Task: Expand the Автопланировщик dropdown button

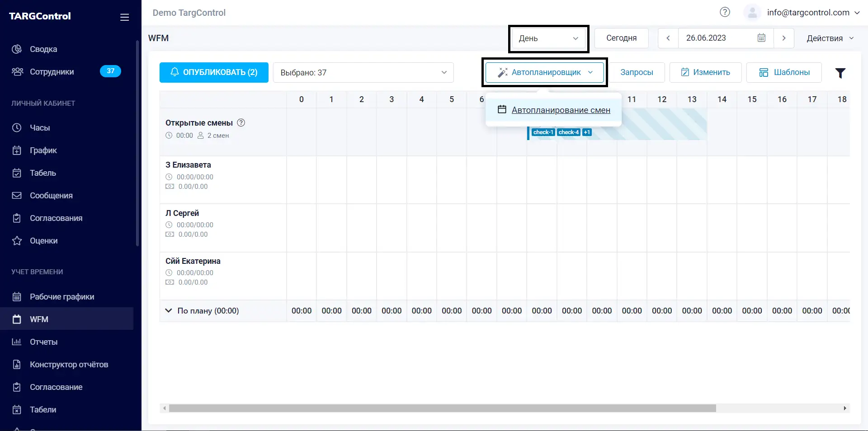Action: (x=544, y=72)
